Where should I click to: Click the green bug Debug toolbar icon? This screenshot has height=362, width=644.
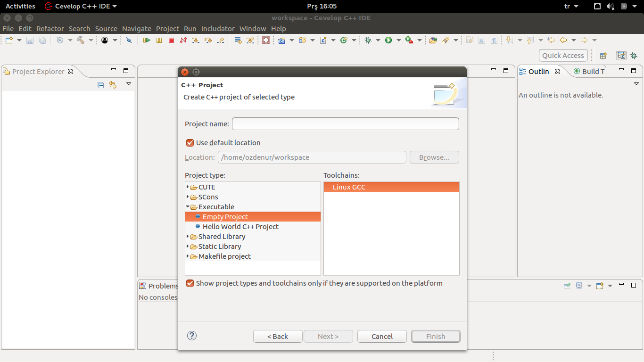368,41
